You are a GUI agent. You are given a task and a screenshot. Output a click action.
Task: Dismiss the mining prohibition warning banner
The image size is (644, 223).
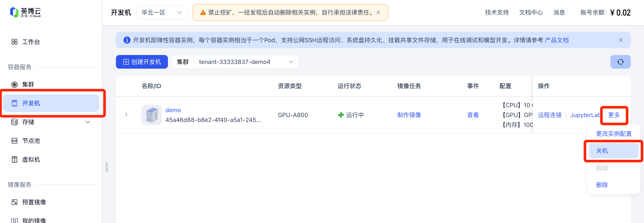pyautogui.click(x=378, y=12)
